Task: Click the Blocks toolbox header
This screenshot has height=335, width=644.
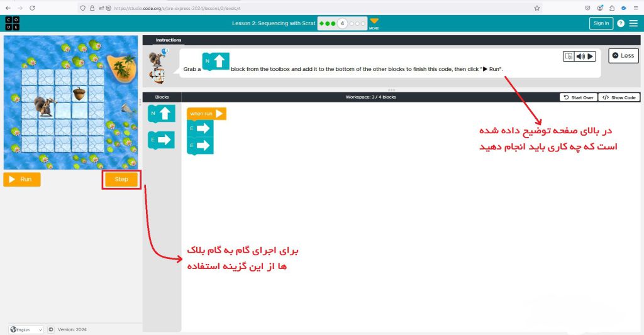Action: (x=162, y=97)
